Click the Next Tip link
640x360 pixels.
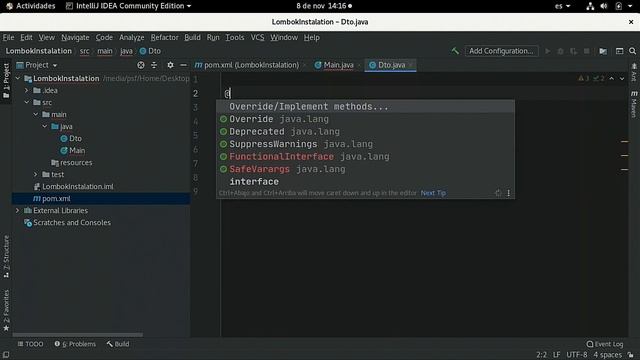(x=433, y=193)
